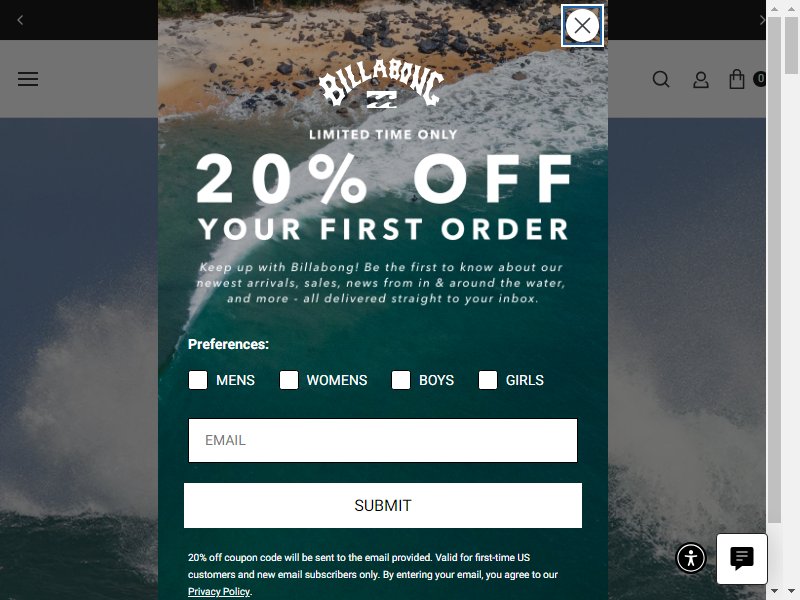Screen dimensions: 800x600
Task: Focus the EMAIL input field
Action: click(383, 440)
